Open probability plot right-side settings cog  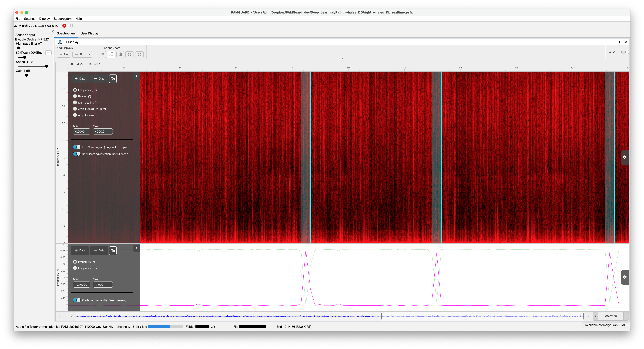tap(625, 277)
